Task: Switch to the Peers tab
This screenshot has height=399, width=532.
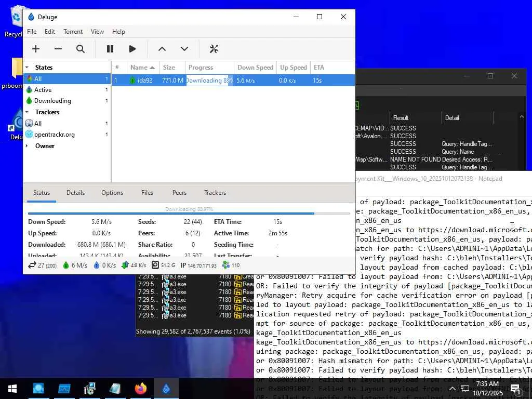Action: point(179,193)
